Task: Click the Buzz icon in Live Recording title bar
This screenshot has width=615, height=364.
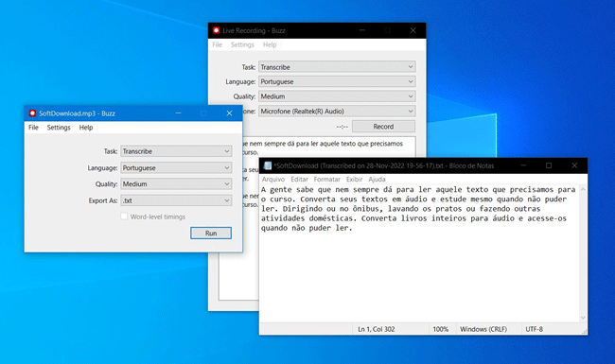Action: tap(216, 30)
